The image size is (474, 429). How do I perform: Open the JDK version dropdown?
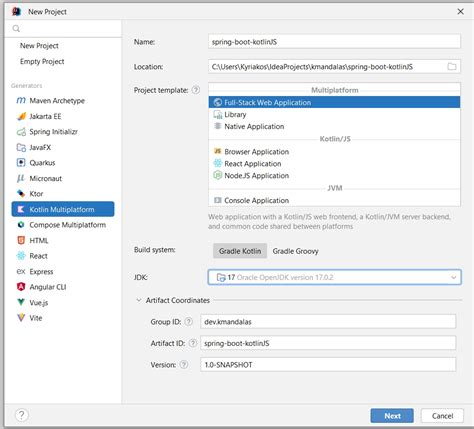(x=335, y=277)
